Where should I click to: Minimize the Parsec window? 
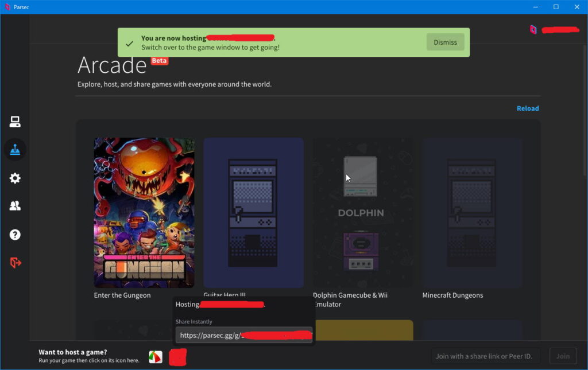point(536,7)
